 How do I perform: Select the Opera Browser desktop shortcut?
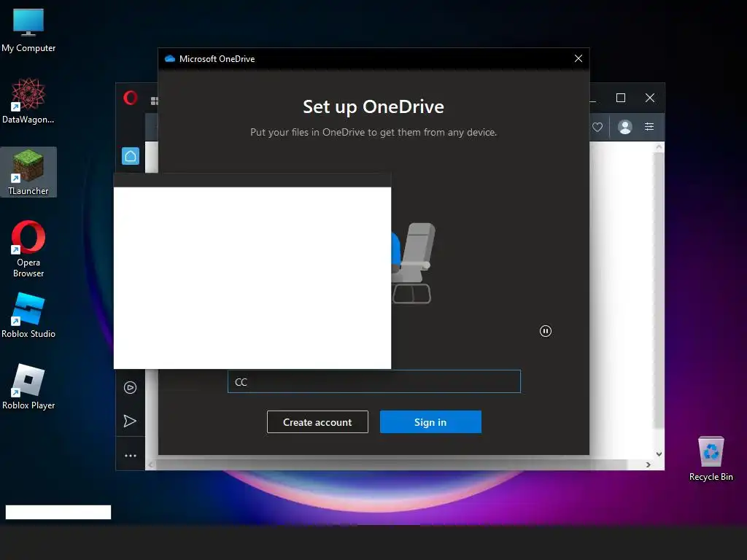28,249
